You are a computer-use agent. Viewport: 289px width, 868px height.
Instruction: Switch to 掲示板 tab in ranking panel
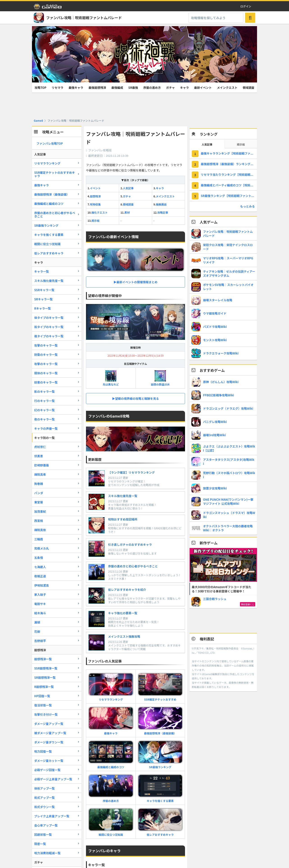[241, 144]
